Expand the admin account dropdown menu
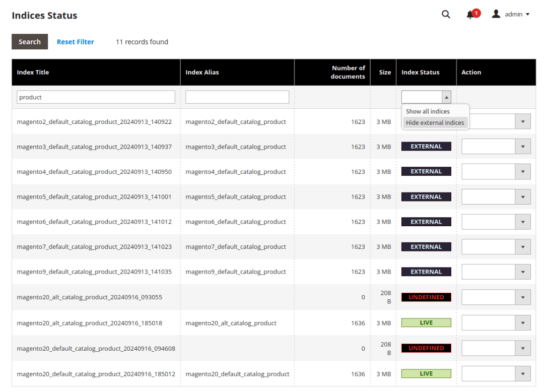 tap(517, 15)
